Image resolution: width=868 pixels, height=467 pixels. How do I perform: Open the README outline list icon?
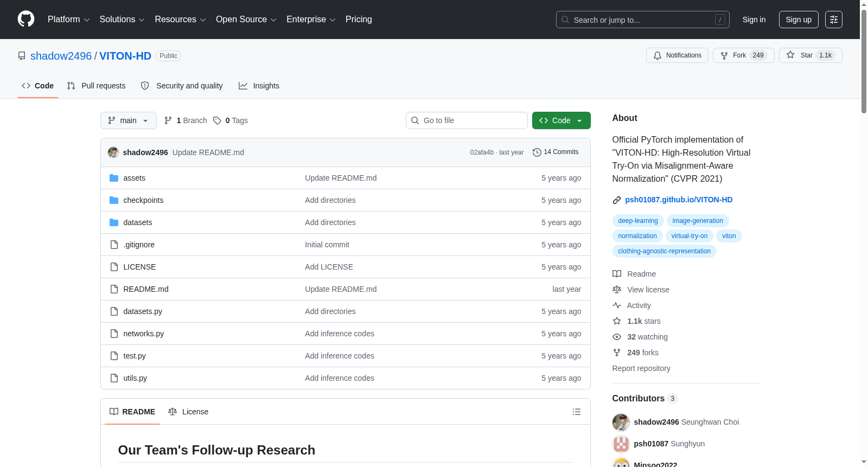coord(577,412)
